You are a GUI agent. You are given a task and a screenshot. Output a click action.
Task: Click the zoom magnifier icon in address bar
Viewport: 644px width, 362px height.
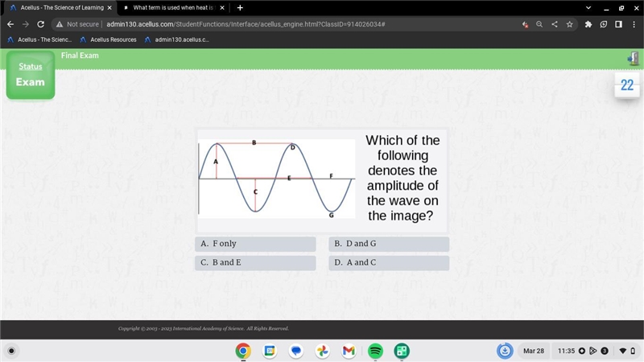pyautogui.click(x=539, y=24)
